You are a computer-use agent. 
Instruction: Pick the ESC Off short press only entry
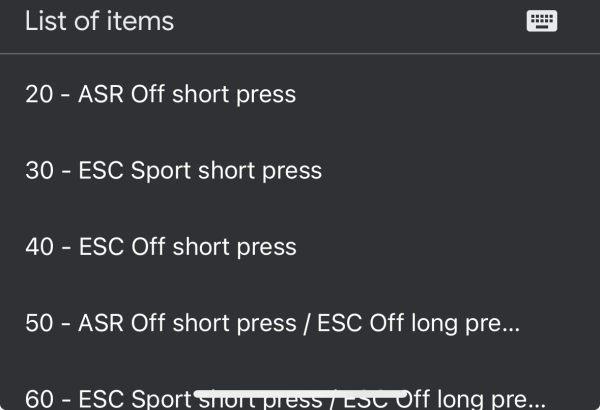pyautogui.click(x=160, y=246)
